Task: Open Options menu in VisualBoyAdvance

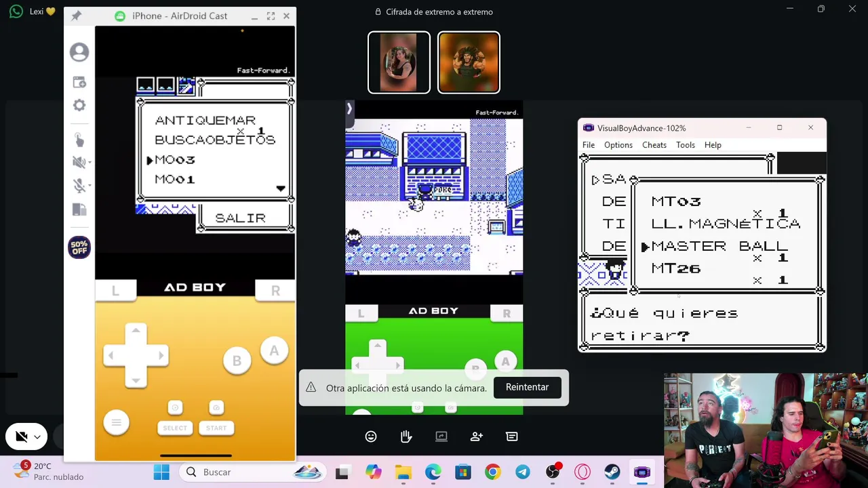Action: [x=618, y=145]
